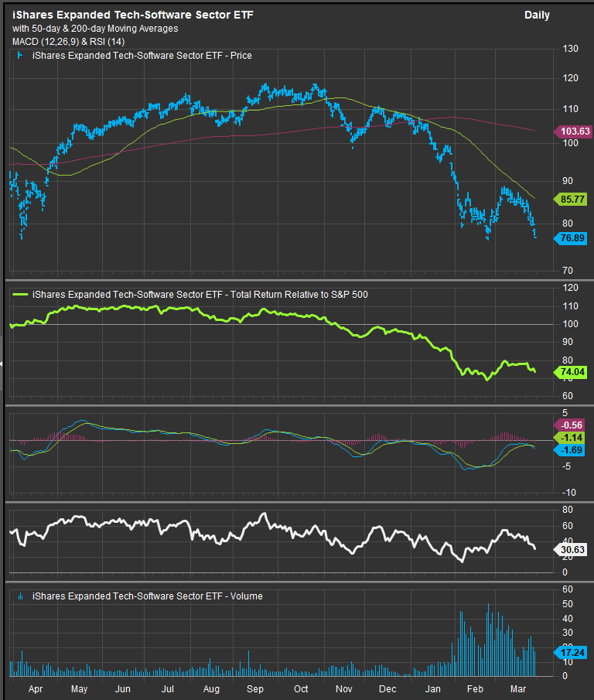Click the 85.77 50-day moving average tag

click(x=573, y=200)
